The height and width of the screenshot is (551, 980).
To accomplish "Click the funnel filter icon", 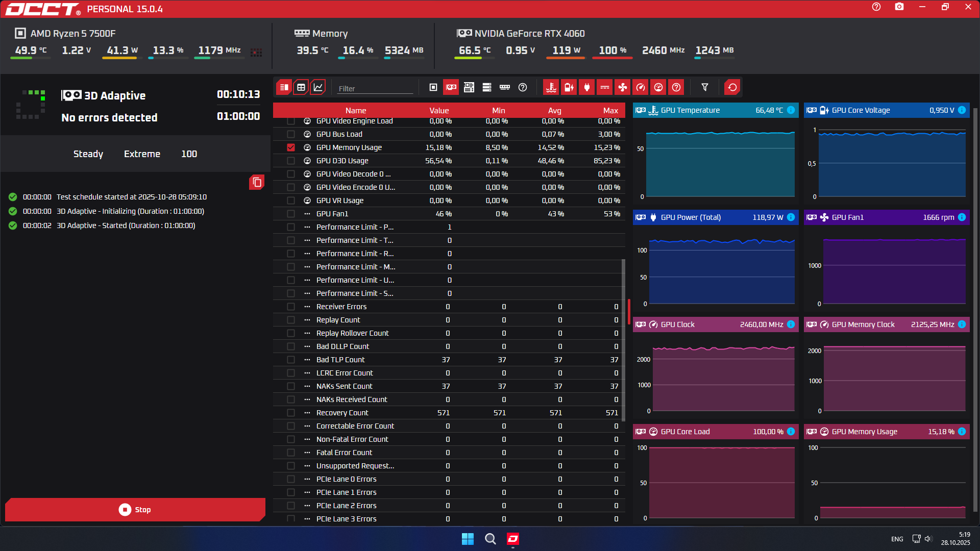I will tap(705, 87).
